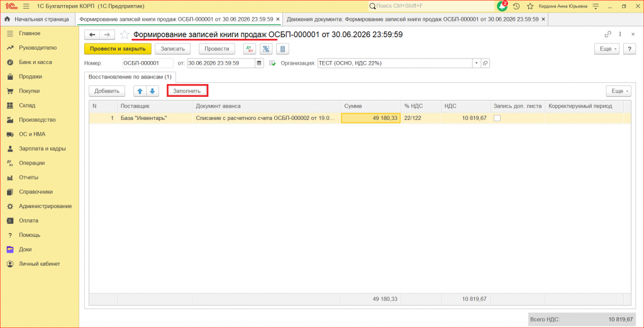The width and height of the screenshot is (644, 328).
Task: Click the Заполнить button
Action: pos(187,90)
